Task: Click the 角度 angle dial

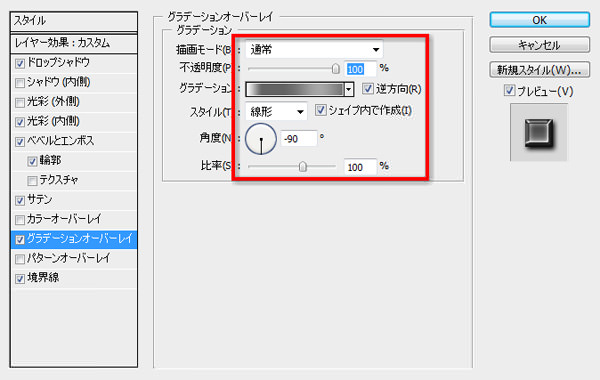Action: point(261,139)
